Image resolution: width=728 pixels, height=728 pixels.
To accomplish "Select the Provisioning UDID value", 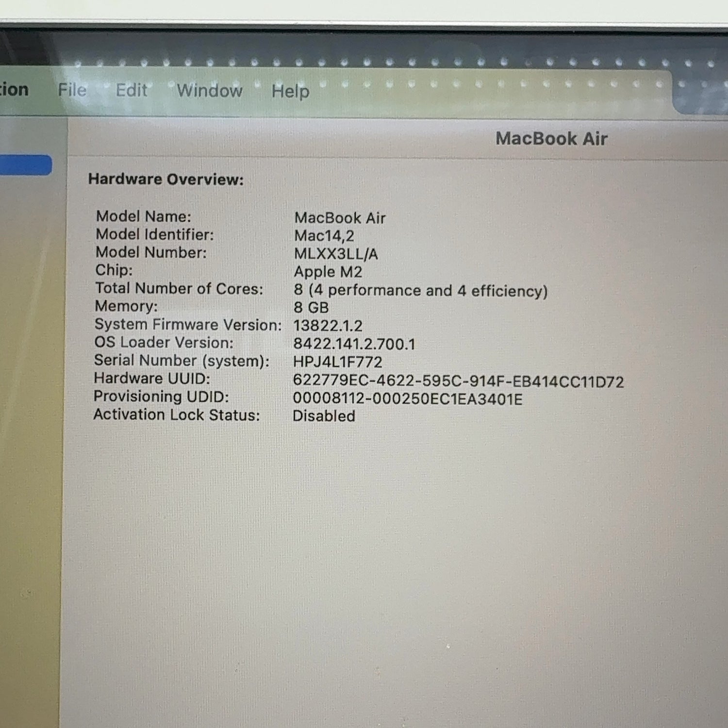I will 408,398.
